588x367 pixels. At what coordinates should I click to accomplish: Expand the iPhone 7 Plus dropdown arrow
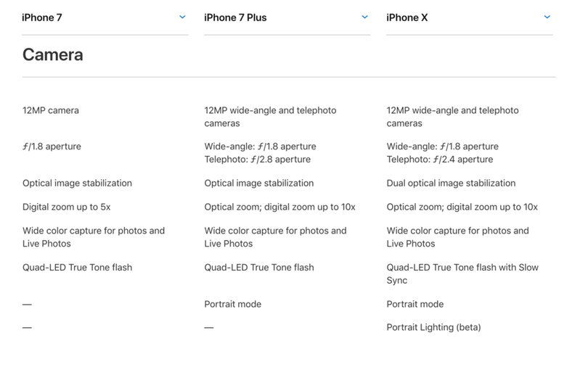365,17
